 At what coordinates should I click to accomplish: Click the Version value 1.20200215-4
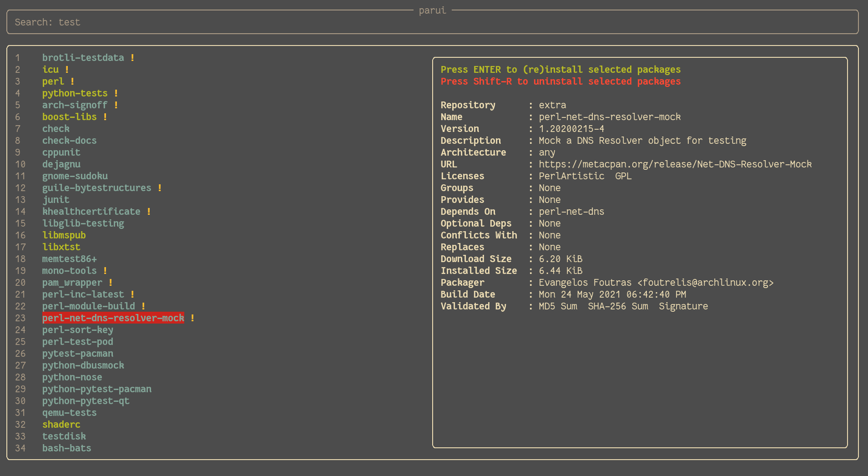pos(571,129)
